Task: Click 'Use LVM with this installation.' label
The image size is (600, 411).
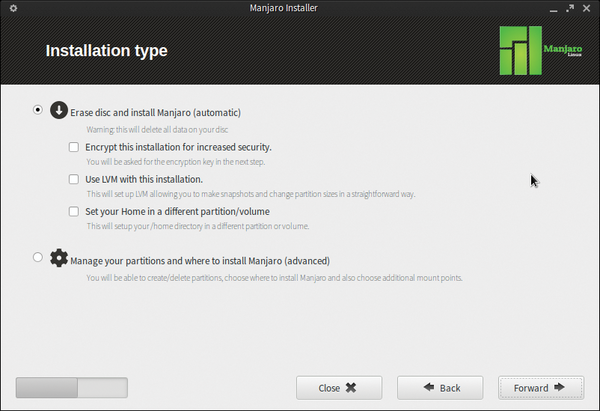Action: pos(144,179)
